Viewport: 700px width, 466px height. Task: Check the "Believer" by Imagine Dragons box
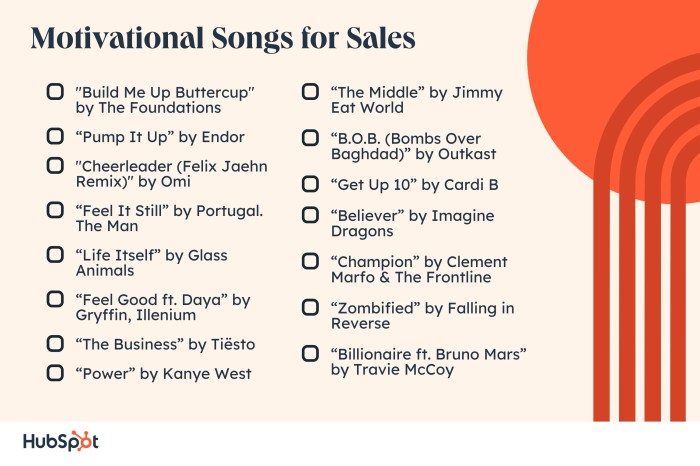click(x=310, y=215)
